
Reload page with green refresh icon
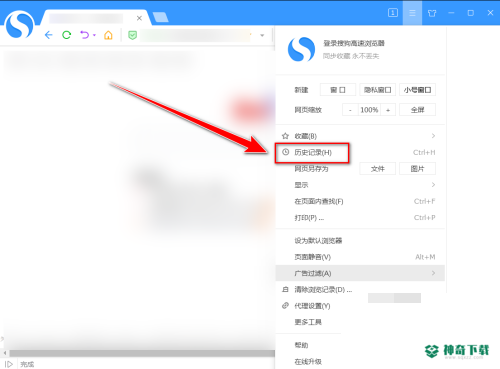(67, 35)
